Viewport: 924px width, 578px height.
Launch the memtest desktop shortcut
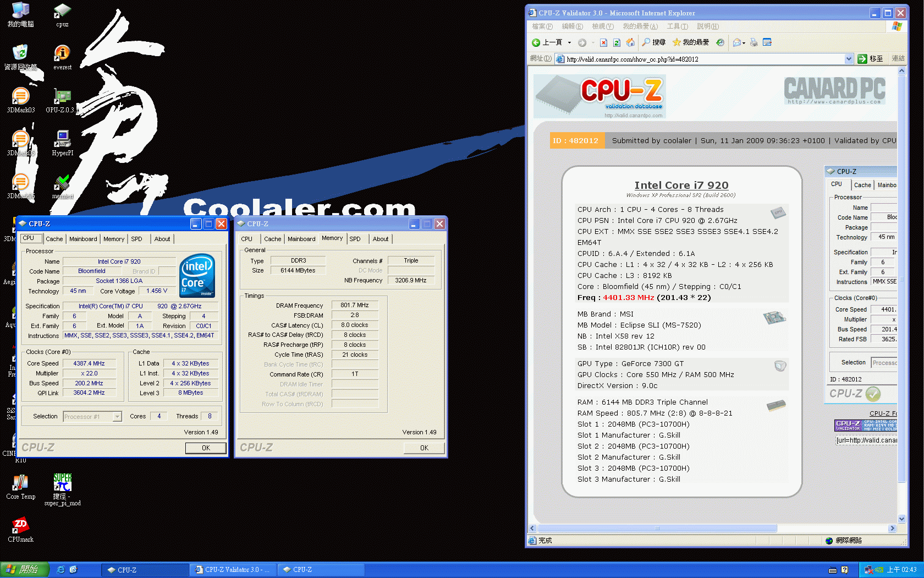click(x=62, y=186)
